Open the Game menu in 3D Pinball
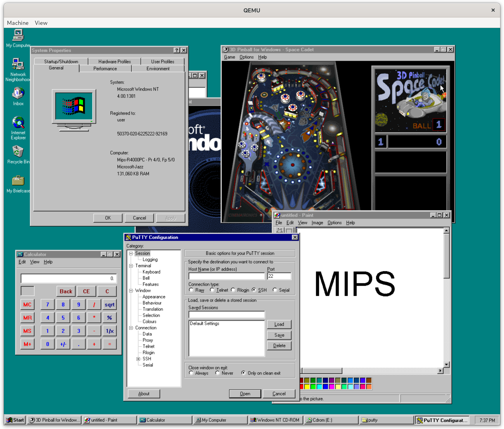The height and width of the screenshot is (429, 504). coord(229,57)
